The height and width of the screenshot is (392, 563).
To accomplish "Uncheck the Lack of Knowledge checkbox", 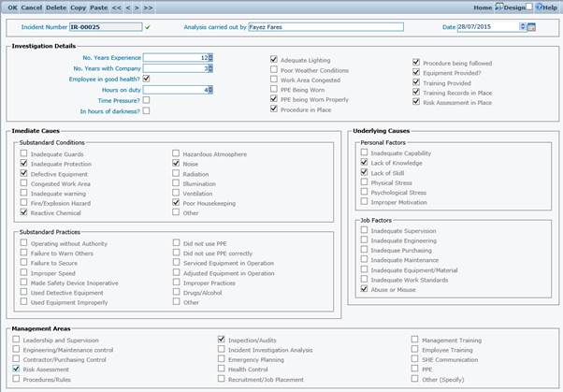I will [365, 162].
